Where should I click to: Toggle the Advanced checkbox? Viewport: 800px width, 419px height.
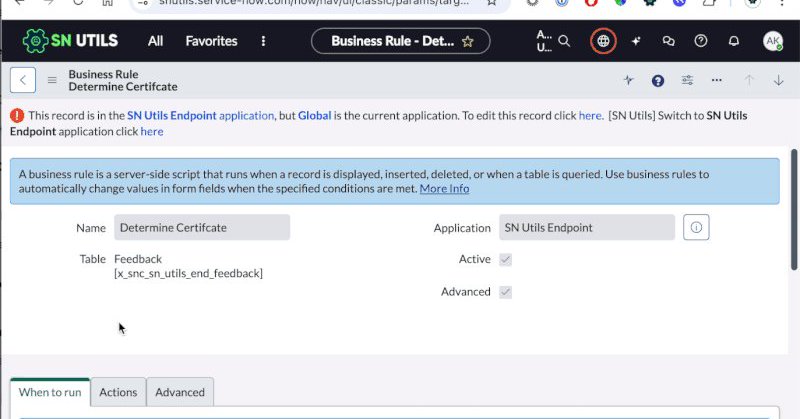(505, 292)
